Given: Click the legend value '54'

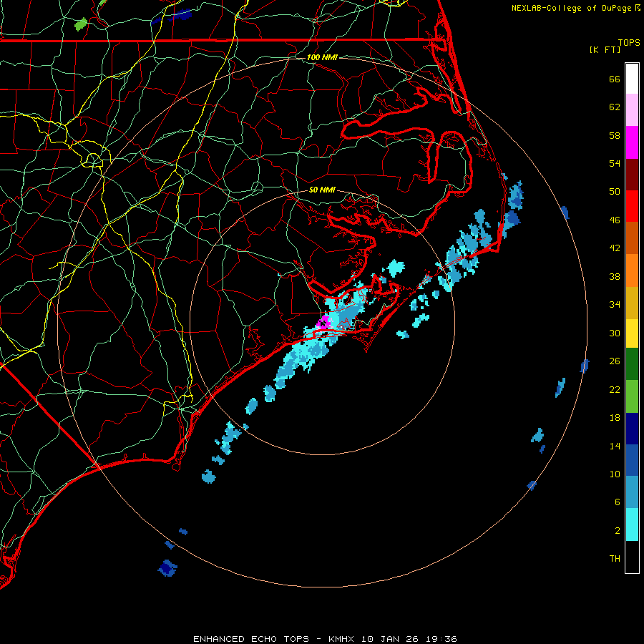Looking at the screenshot, I should click(615, 163).
